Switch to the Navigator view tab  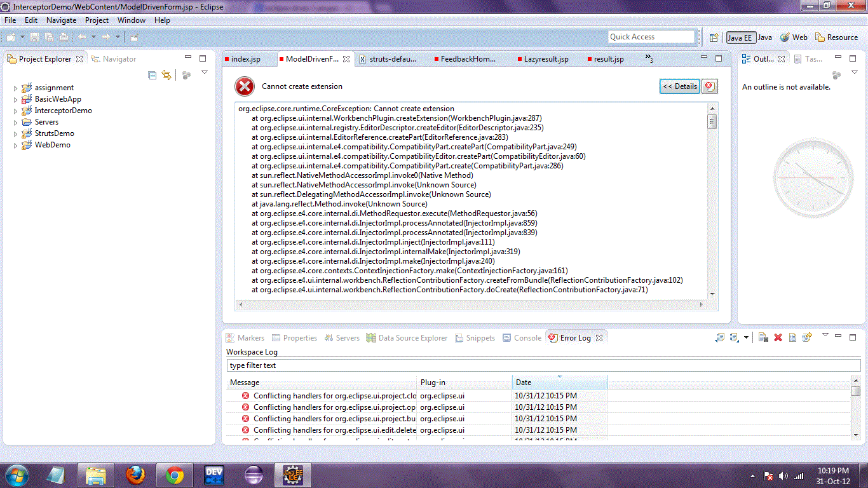tap(114, 59)
